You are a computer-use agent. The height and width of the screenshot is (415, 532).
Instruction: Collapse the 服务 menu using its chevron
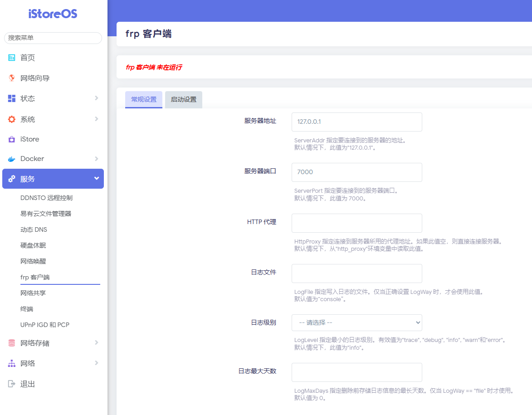[96, 179]
